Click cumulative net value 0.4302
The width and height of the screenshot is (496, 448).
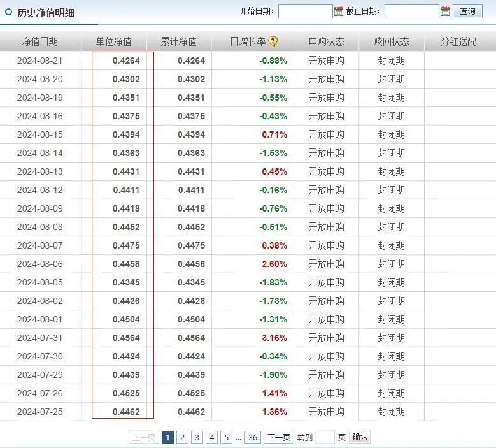(x=192, y=79)
